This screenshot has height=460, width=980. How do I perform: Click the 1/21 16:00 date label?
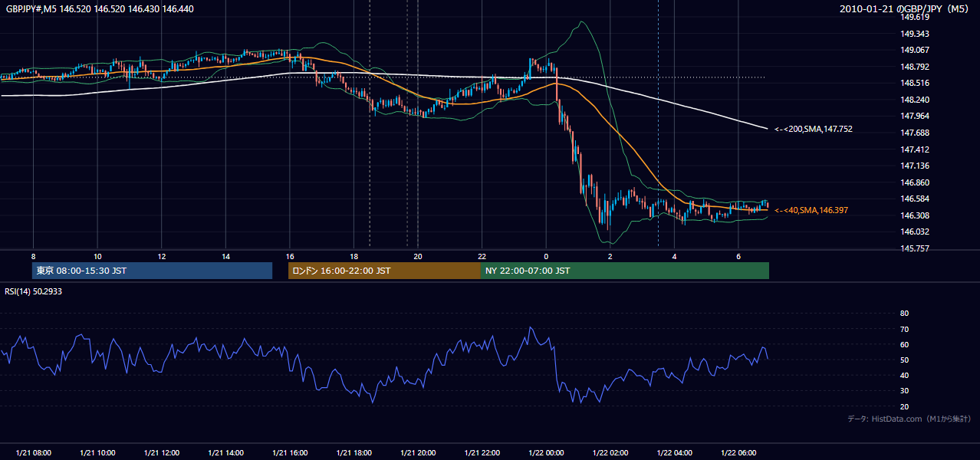(x=290, y=453)
